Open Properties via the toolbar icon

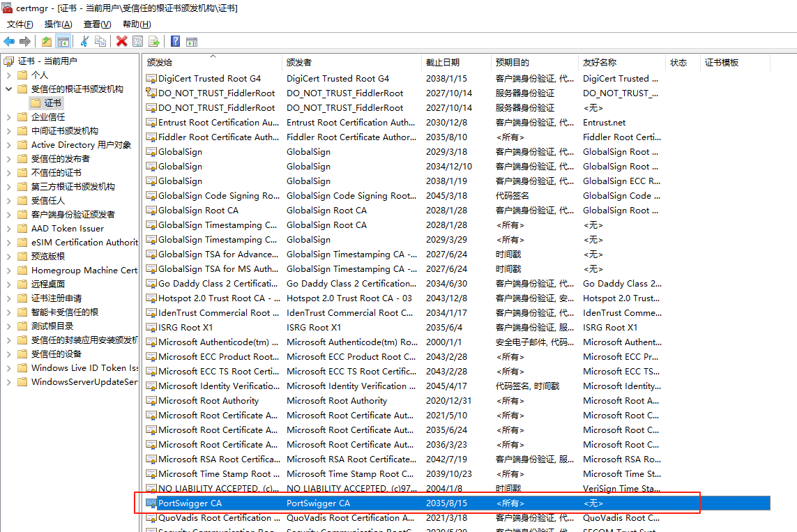pos(137,42)
